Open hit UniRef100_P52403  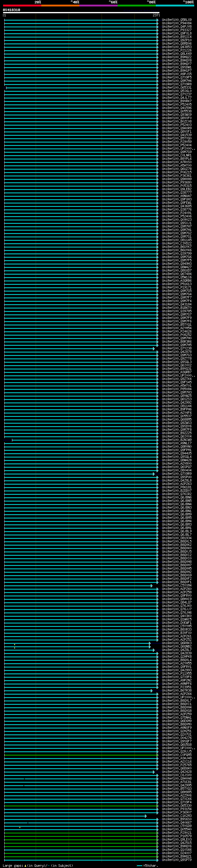point(176,125)
